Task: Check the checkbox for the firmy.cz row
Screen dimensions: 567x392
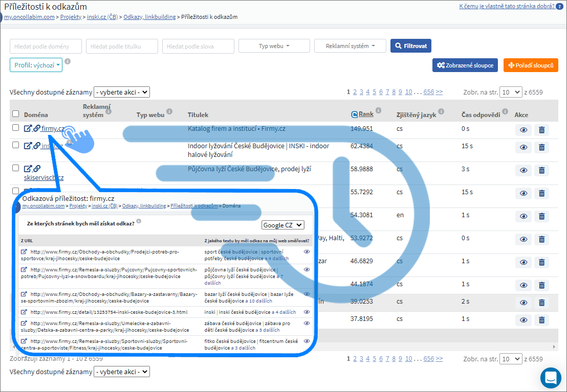Action: click(x=15, y=128)
